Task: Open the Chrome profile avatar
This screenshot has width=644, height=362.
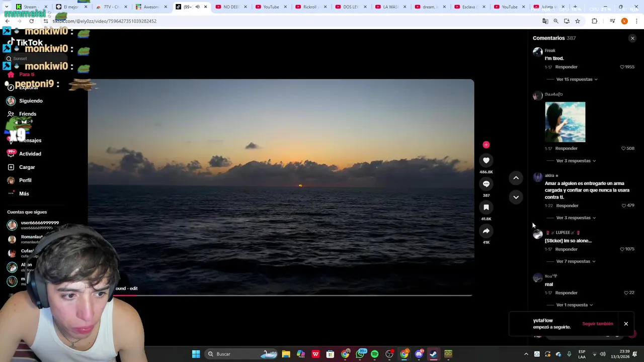Action: coord(624,21)
